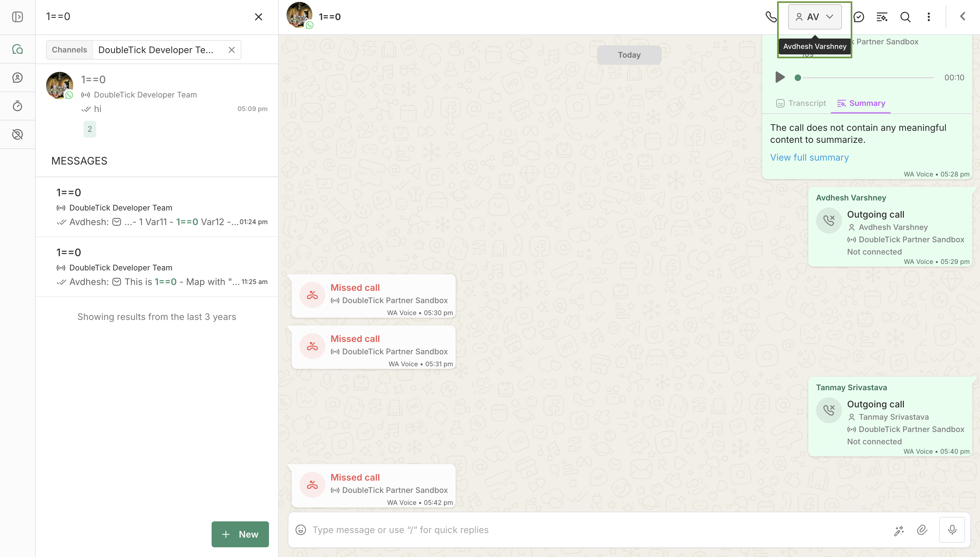980x557 pixels.
Task: Click Tanmay Srivastava outgoing call icon
Action: click(829, 410)
